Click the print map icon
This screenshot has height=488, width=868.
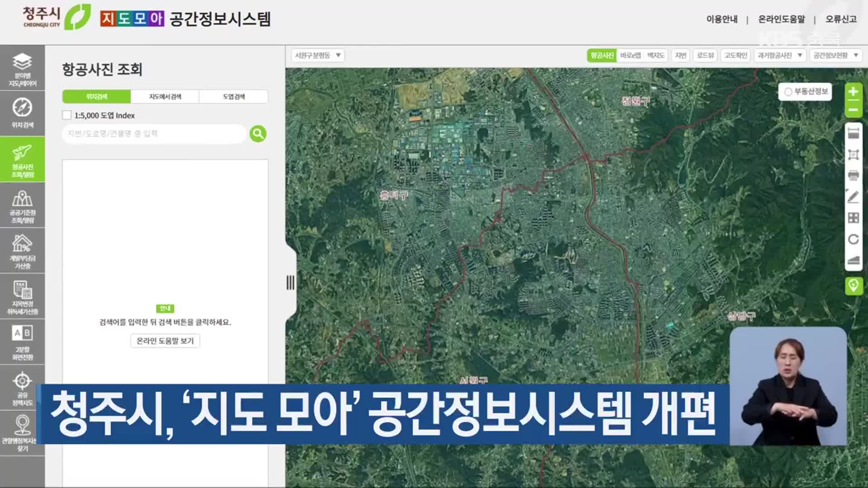point(853,175)
